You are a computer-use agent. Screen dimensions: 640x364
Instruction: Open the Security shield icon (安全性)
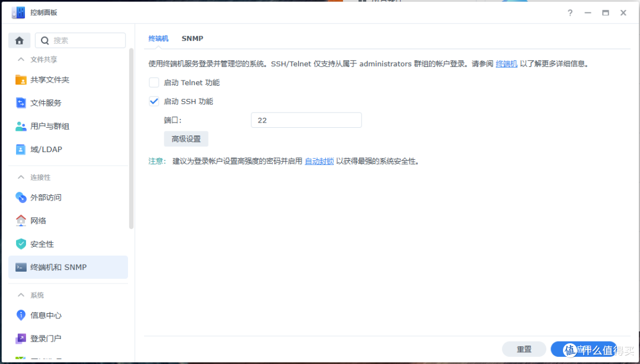click(x=21, y=244)
